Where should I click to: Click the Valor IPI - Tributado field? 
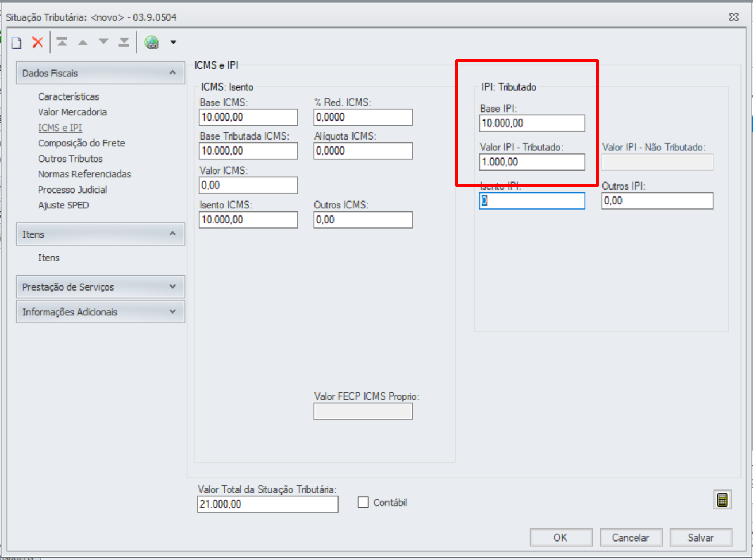tap(532, 162)
